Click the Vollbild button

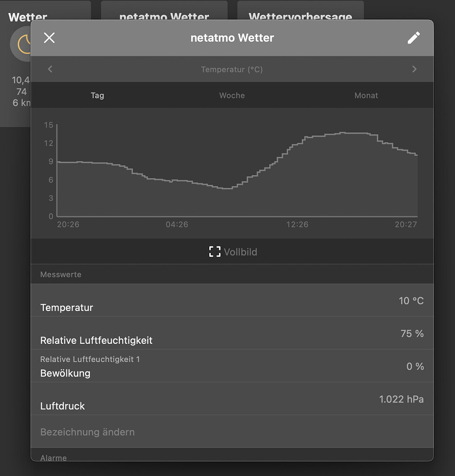pyautogui.click(x=232, y=251)
